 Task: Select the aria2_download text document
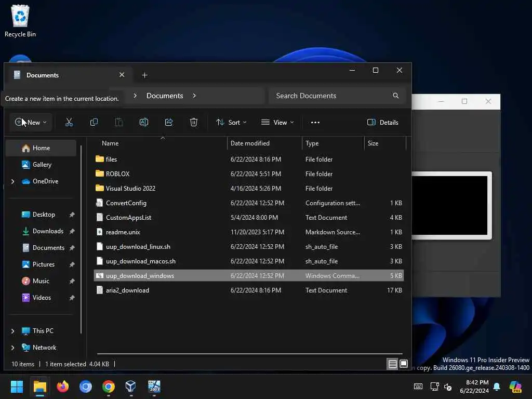249,290
